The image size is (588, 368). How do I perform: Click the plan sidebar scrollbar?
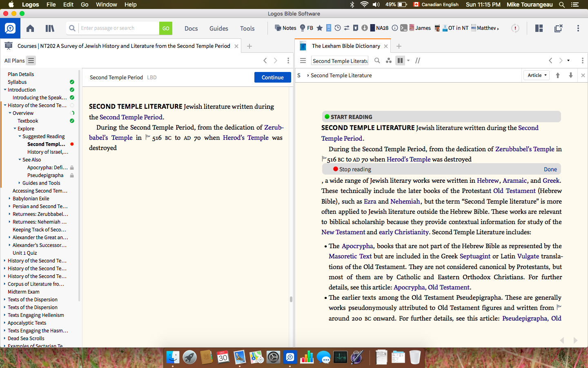(x=79, y=185)
